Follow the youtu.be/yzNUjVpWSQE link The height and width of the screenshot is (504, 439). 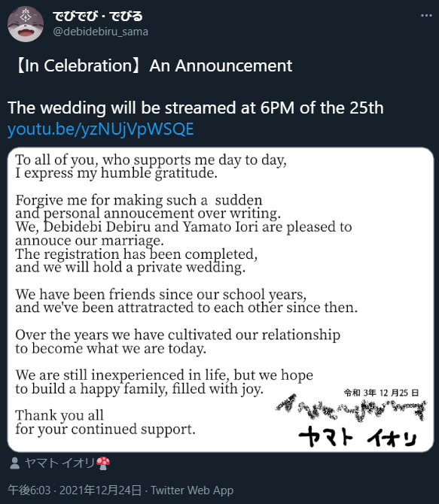click(x=100, y=129)
